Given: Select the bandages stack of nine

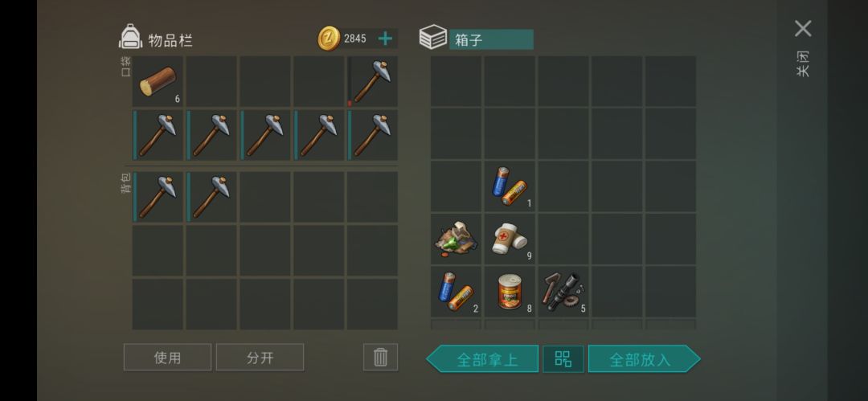Looking at the screenshot, I should click(x=510, y=239).
